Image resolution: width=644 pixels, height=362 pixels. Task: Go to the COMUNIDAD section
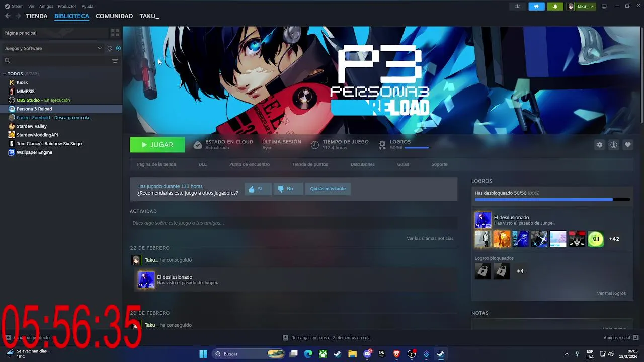(x=114, y=16)
